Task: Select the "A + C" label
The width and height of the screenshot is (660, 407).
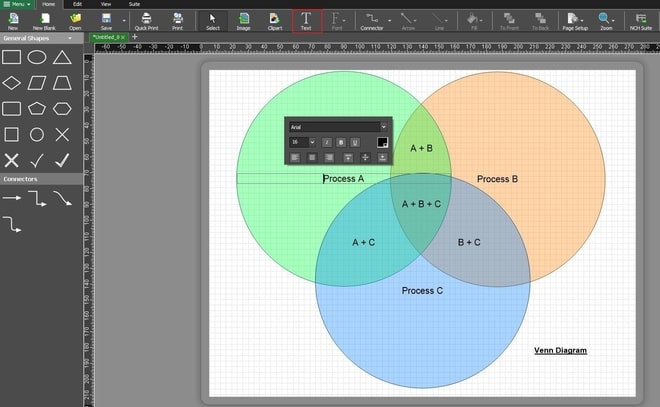Action: click(363, 242)
